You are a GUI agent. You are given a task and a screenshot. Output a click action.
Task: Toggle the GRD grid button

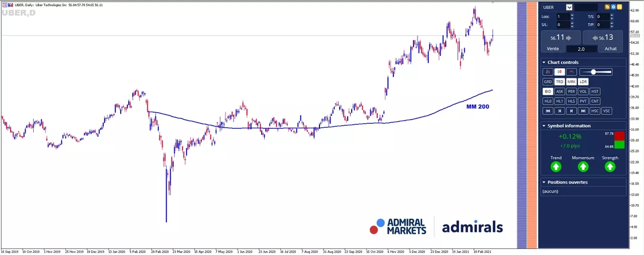[x=548, y=81]
